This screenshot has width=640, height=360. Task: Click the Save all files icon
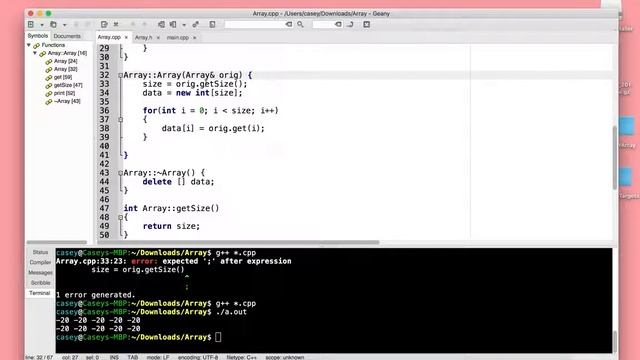(x=87, y=24)
